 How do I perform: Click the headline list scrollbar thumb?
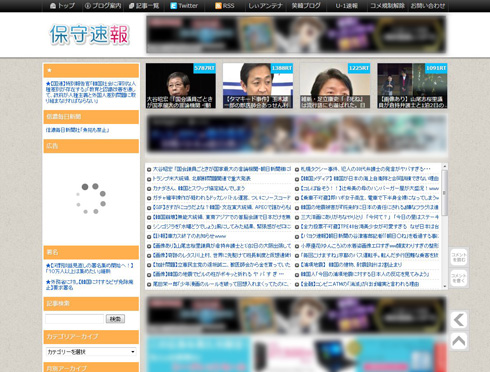tap(445, 193)
